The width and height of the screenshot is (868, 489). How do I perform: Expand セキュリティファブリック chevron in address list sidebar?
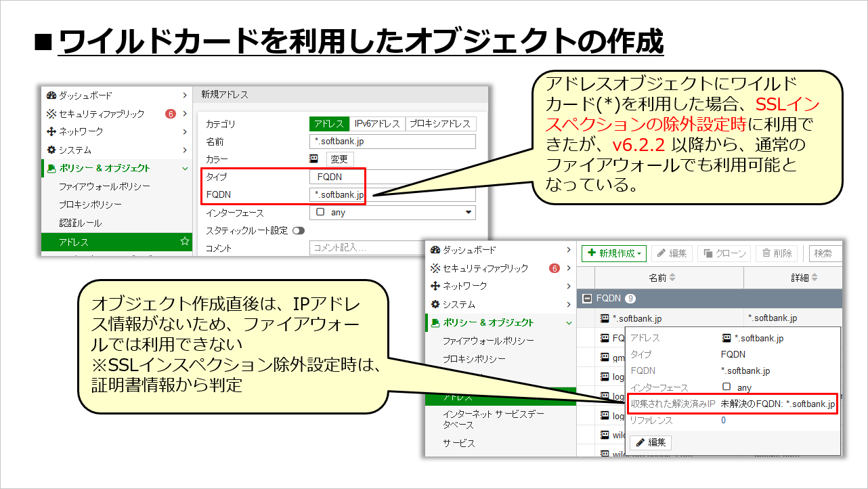point(569,268)
